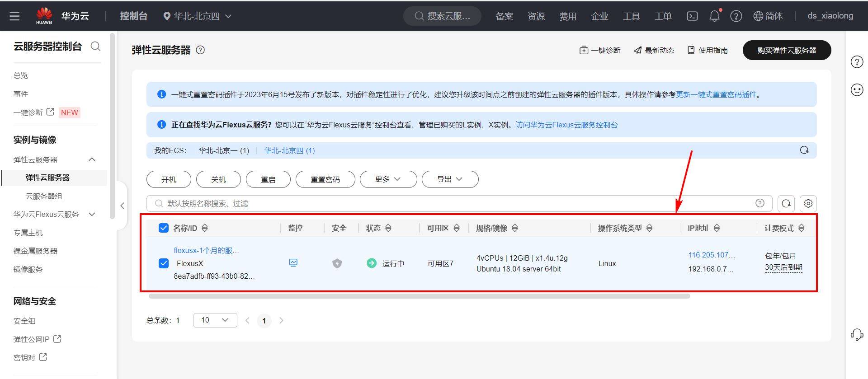Open the 更多 dropdown button
868x379 pixels.
tap(388, 179)
